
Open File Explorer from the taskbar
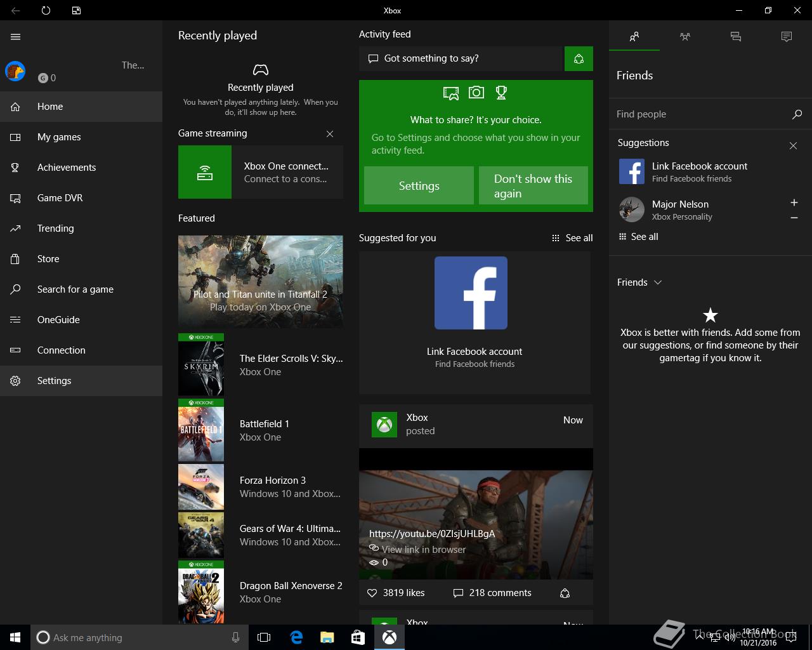[x=327, y=637]
